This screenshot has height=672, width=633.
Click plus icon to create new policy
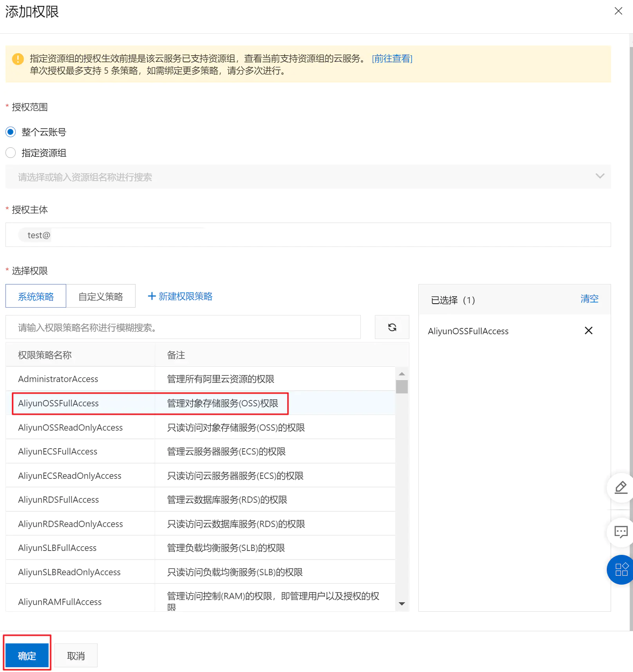[x=152, y=296]
